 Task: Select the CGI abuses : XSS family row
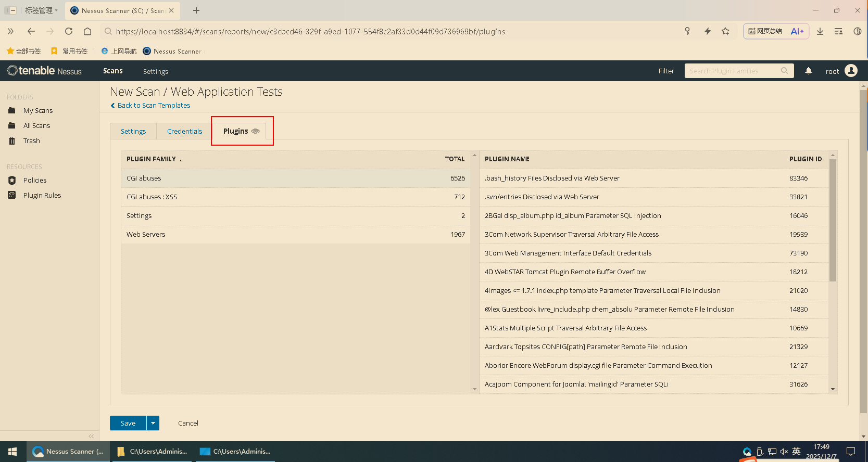click(295, 197)
